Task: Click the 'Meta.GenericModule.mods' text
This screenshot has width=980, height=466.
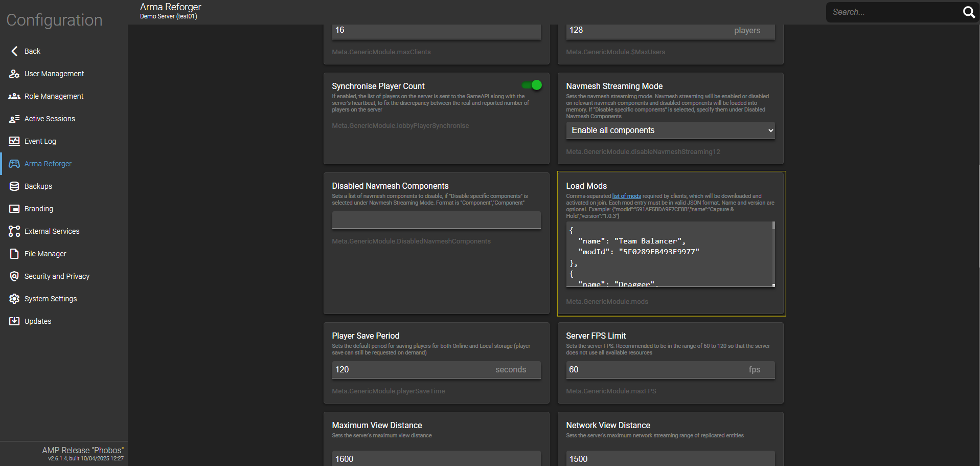Action: point(607,302)
